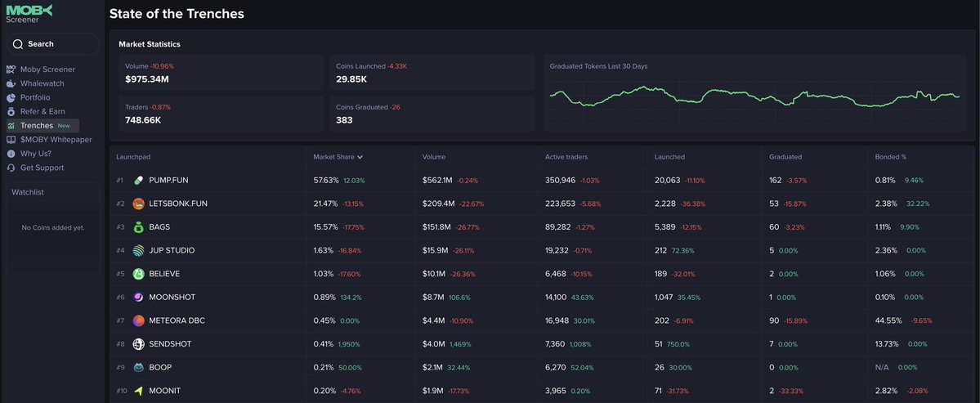The width and height of the screenshot is (980, 403).
Task: Click the Launchpad column header
Action: coord(133,158)
